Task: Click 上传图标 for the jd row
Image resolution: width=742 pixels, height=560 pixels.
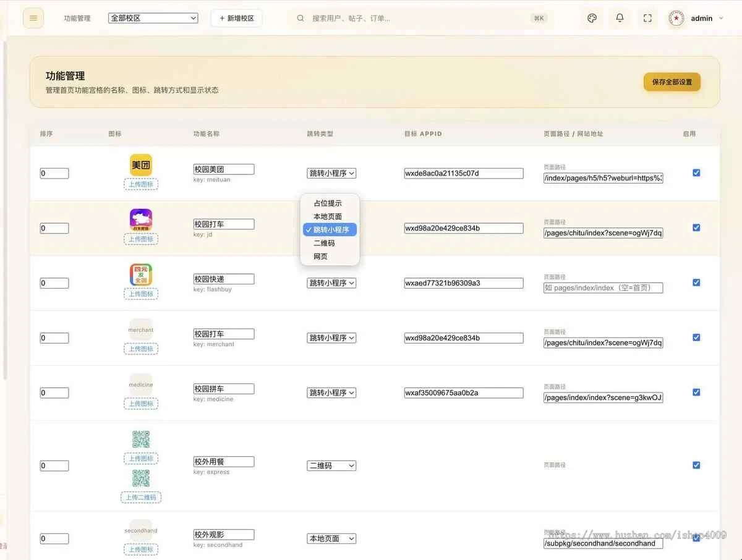Action: (141, 239)
